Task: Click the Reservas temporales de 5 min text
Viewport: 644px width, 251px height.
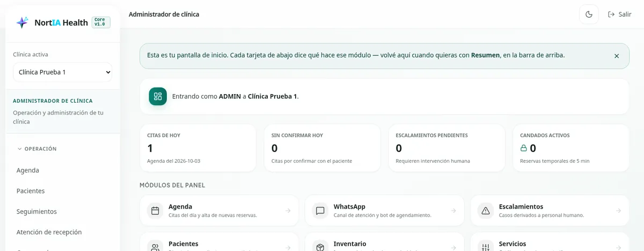Action: [554, 161]
